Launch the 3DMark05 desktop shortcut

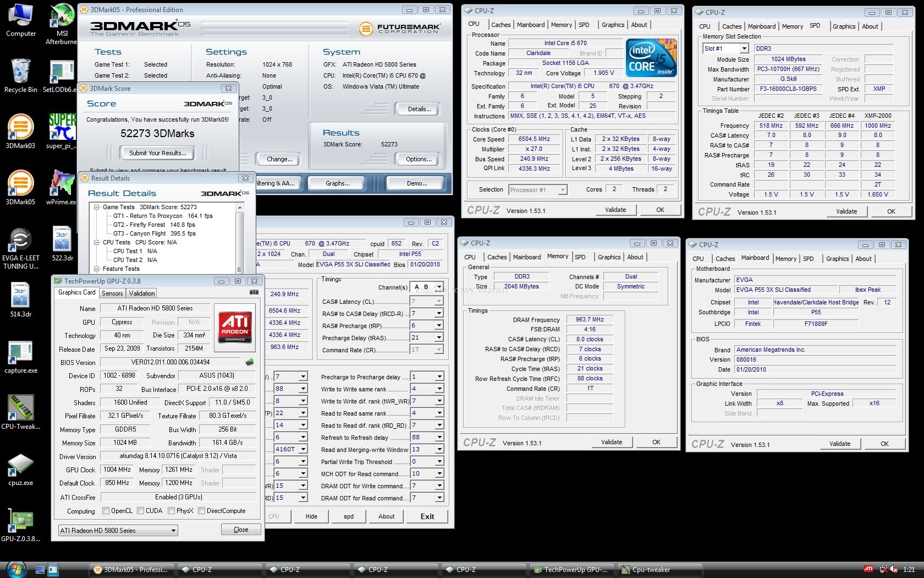(x=20, y=188)
